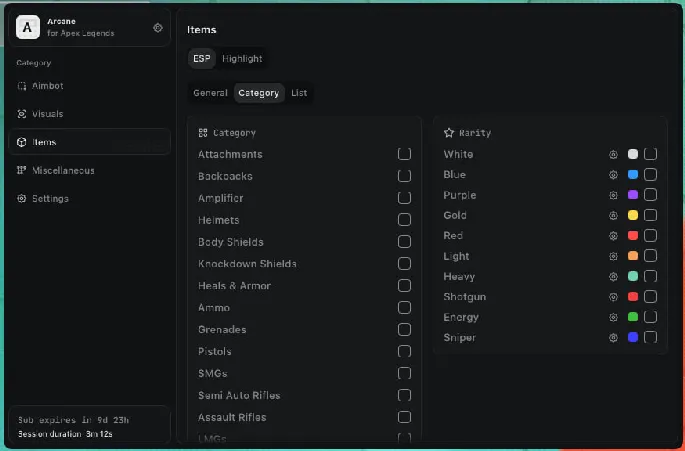Click the Energy rarity green color swatch

[x=633, y=318]
